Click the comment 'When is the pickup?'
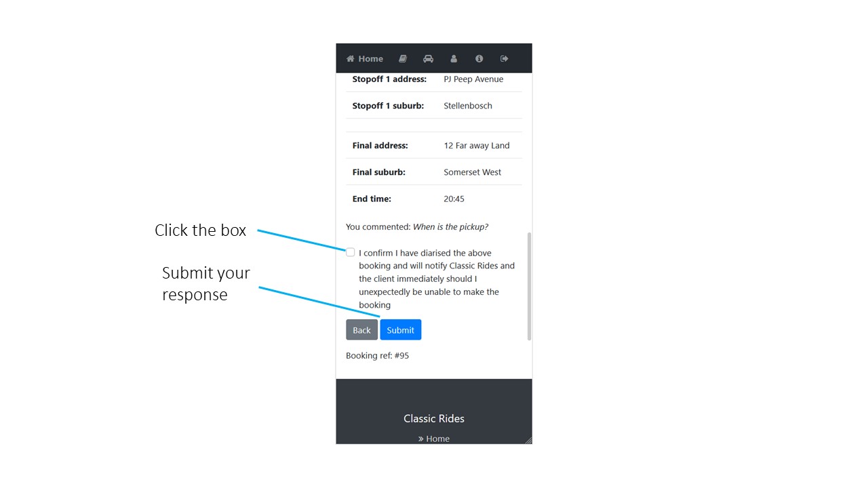 pyautogui.click(x=450, y=227)
